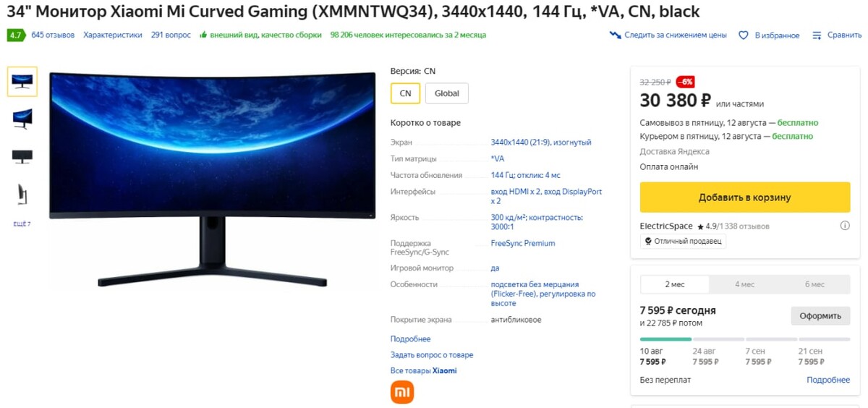Select the CN version option
The height and width of the screenshot is (408, 868).
coord(405,93)
